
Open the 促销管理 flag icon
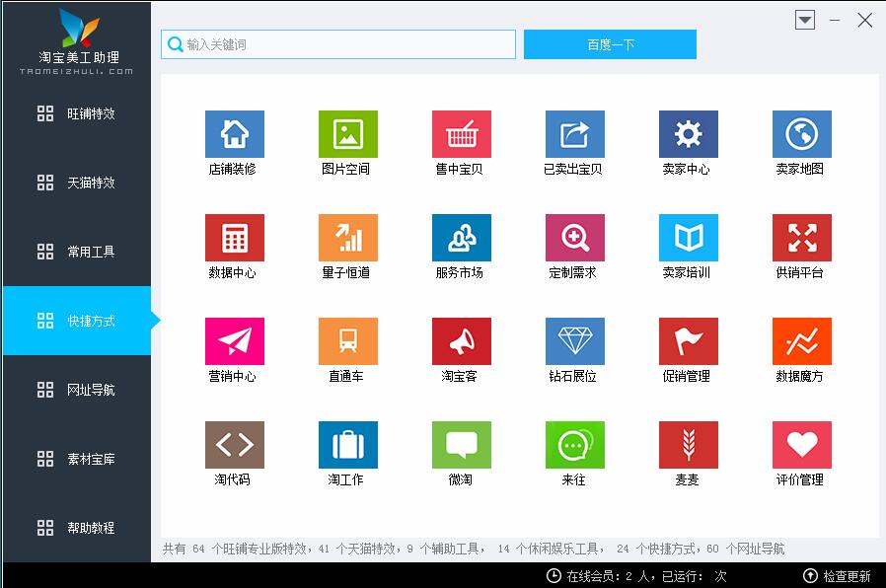689,341
